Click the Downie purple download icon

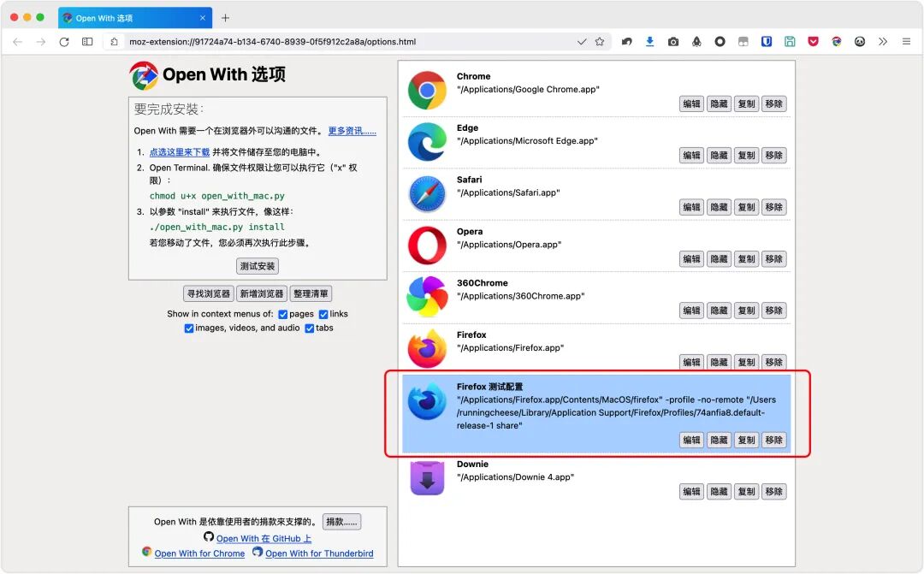coord(427,478)
